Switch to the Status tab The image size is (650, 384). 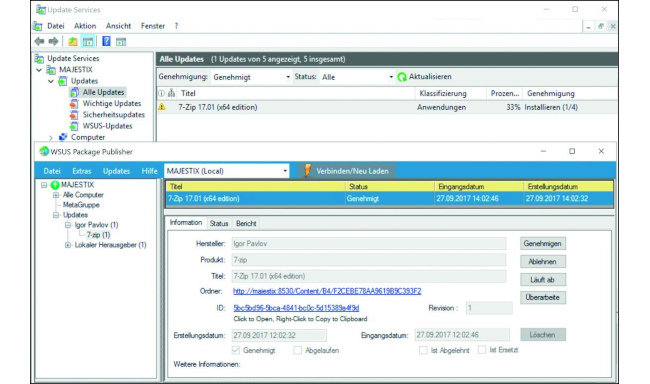coord(219,224)
